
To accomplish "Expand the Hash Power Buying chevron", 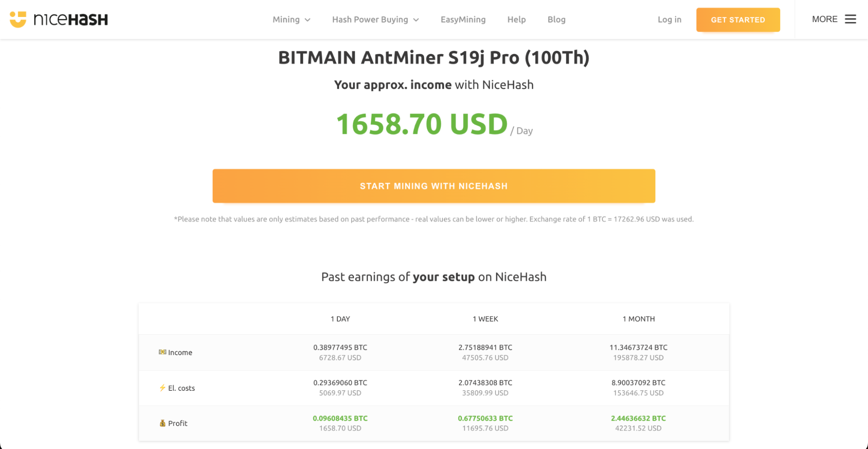I will tap(416, 20).
